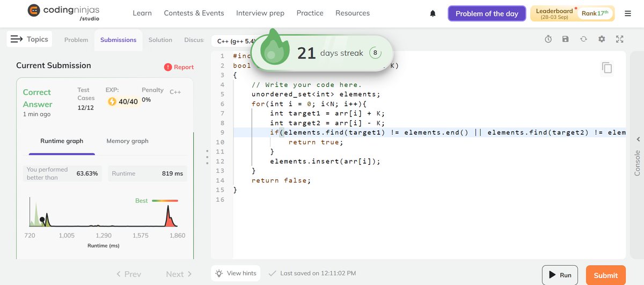Viewport: 644px width, 285px height.
Task: Expand the Console side panel arrow
Action: 638,139
